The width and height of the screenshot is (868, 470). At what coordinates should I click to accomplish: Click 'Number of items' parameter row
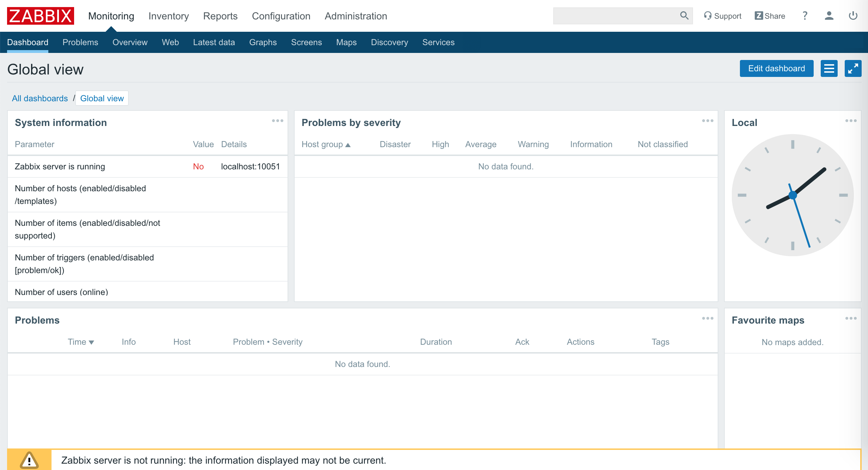pos(147,229)
